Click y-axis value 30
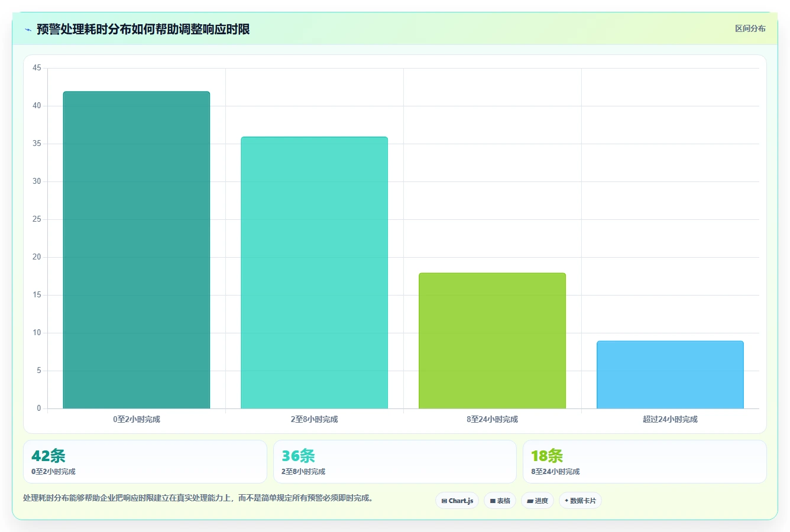The image size is (790, 532). (x=37, y=181)
